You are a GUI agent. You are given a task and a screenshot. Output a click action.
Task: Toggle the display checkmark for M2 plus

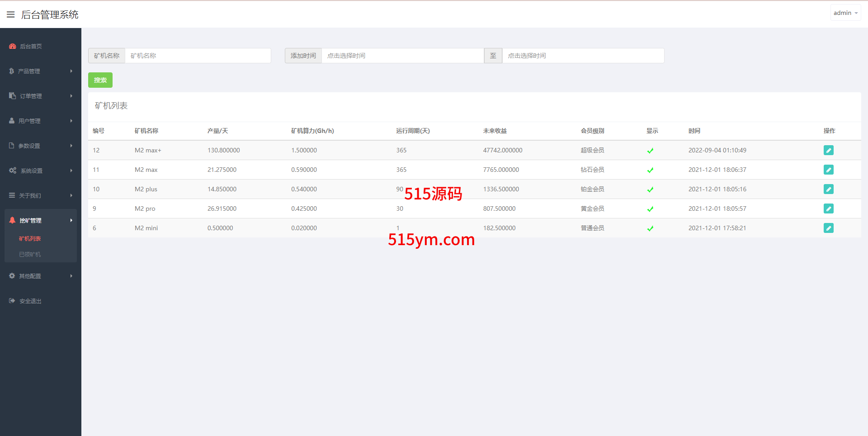(x=650, y=190)
